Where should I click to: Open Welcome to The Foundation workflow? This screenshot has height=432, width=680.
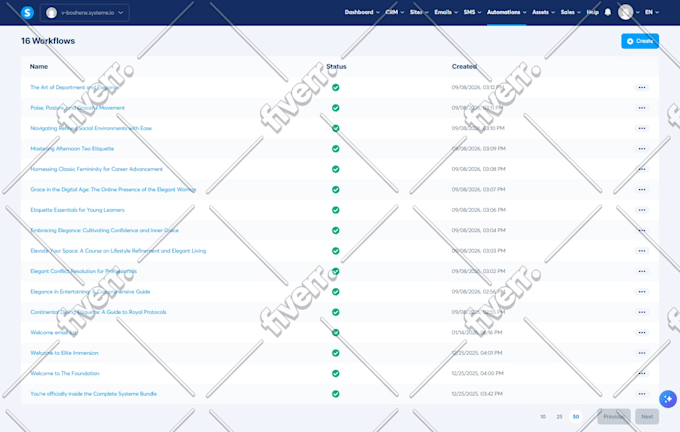[x=65, y=373]
